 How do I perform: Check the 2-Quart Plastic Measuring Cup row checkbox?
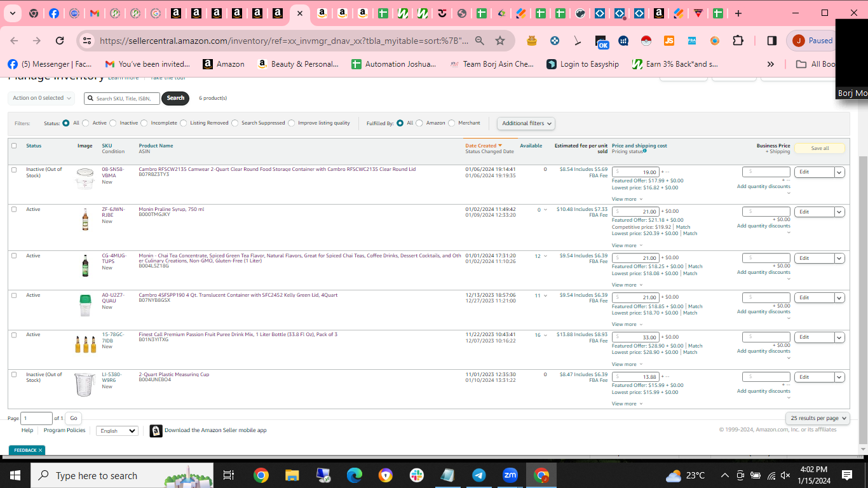tap(14, 374)
